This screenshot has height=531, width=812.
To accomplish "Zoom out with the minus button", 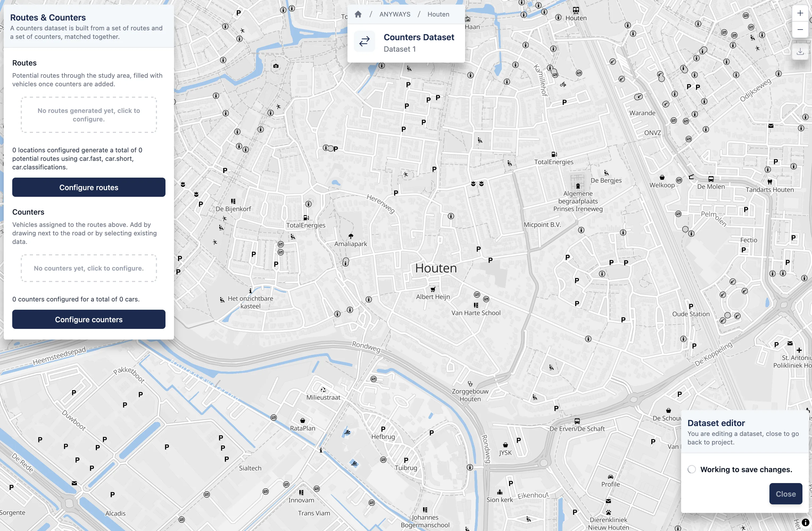I will coord(800,30).
